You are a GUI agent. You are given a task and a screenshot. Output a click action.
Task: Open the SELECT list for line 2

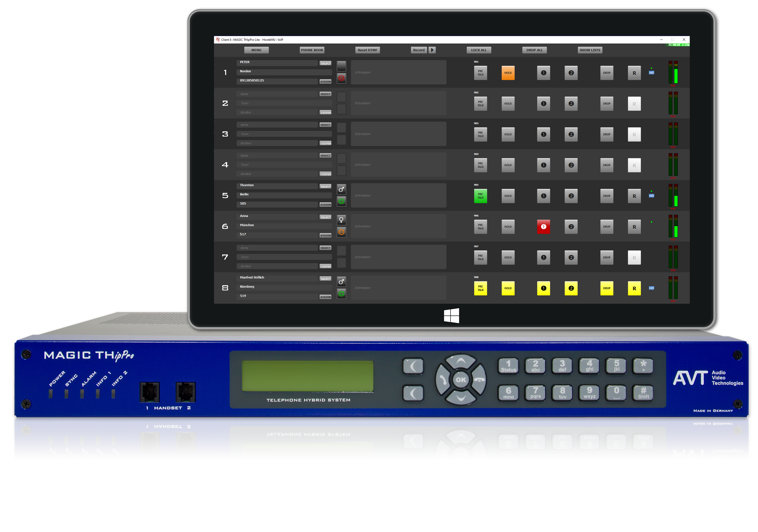pyautogui.click(x=325, y=94)
